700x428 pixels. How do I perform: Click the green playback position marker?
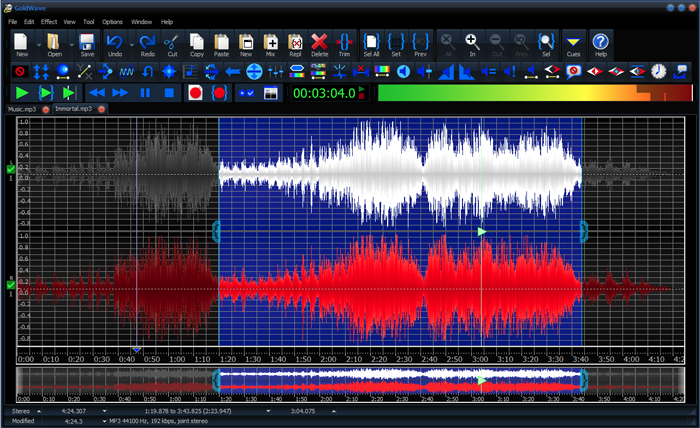coord(482,231)
